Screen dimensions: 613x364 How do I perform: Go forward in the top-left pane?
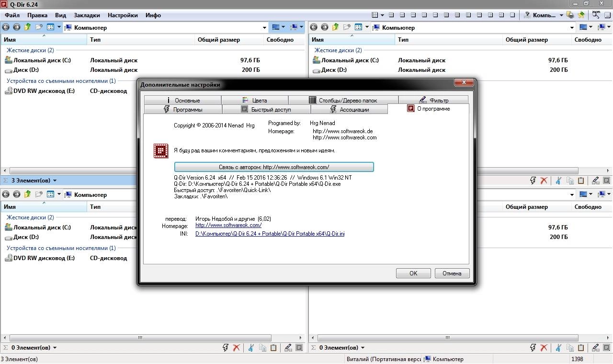coord(17,27)
